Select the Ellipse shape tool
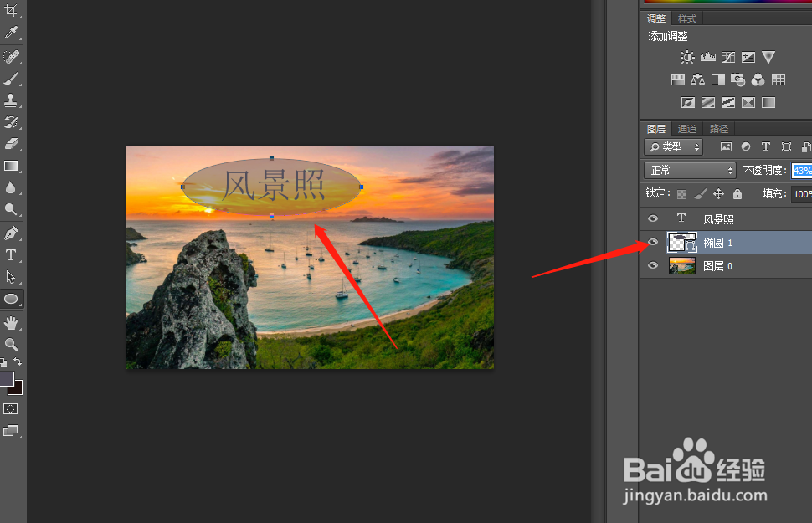This screenshot has width=812, height=523. (11, 299)
